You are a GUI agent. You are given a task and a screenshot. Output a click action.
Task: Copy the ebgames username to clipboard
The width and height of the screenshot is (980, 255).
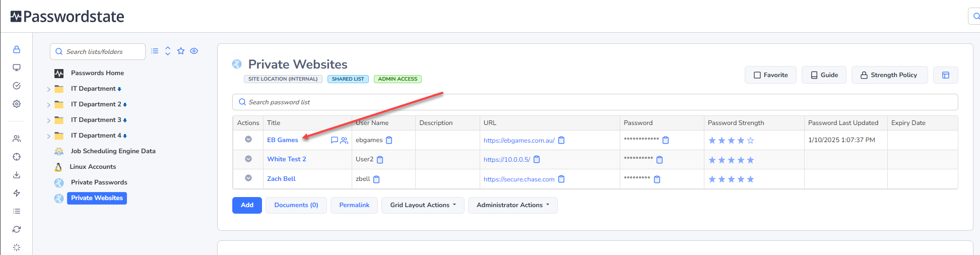(x=389, y=140)
